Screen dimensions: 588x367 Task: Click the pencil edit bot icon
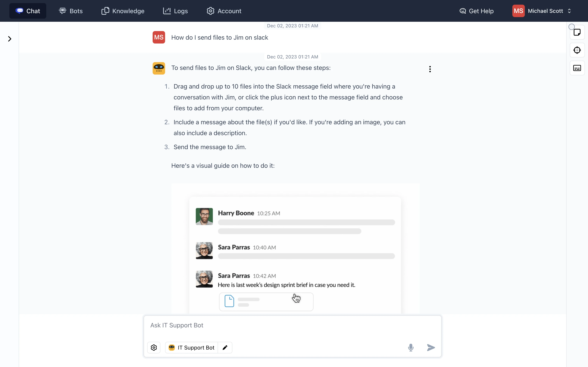click(x=225, y=347)
